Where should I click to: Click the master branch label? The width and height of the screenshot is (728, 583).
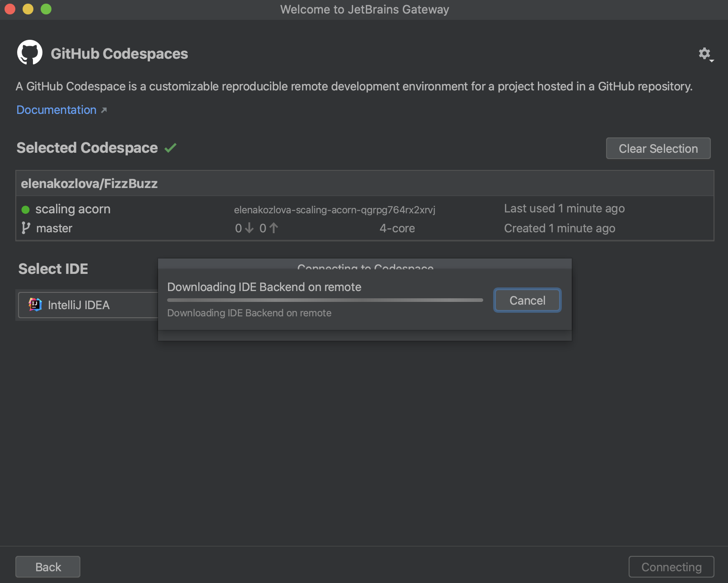pos(54,228)
